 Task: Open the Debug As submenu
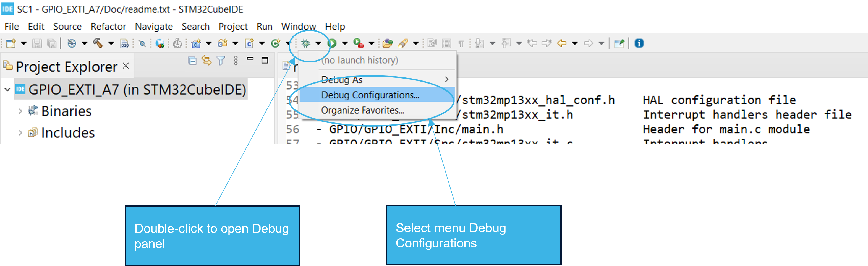point(377,80)
